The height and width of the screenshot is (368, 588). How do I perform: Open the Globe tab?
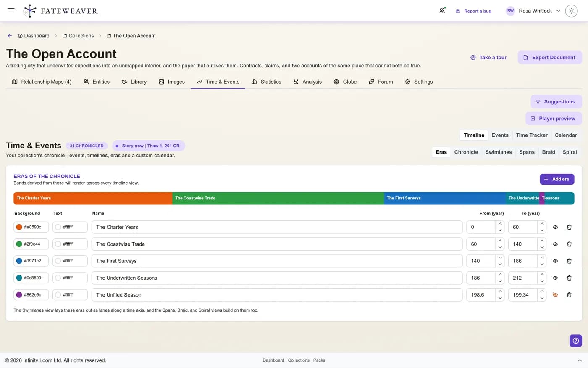(345, 82)
